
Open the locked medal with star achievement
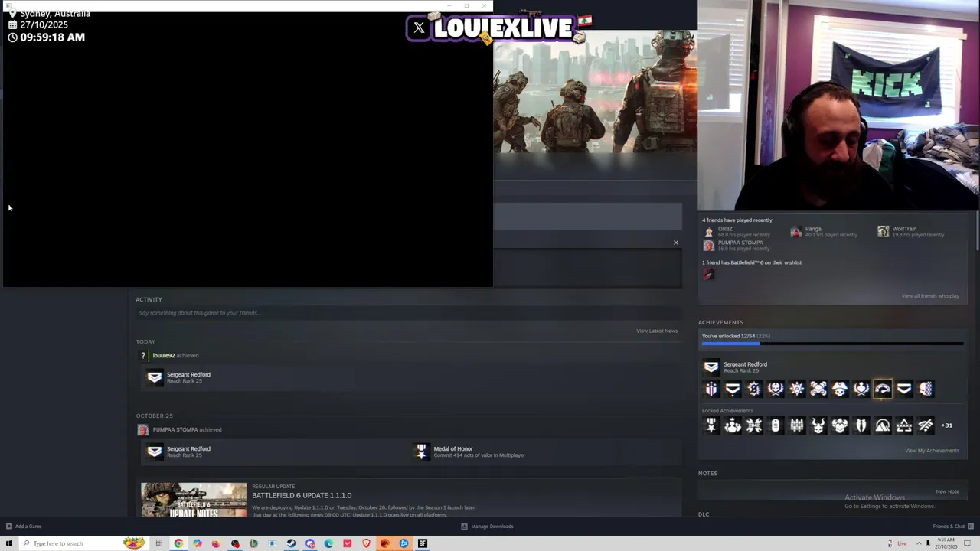pos(711,425)
